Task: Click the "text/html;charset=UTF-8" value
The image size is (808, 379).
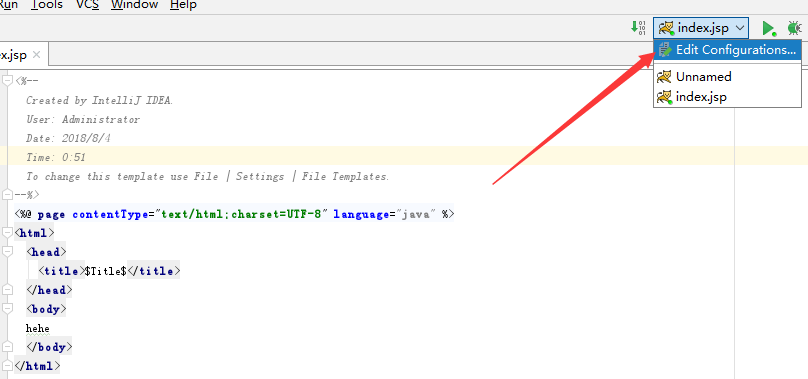Action: (242, 214)
